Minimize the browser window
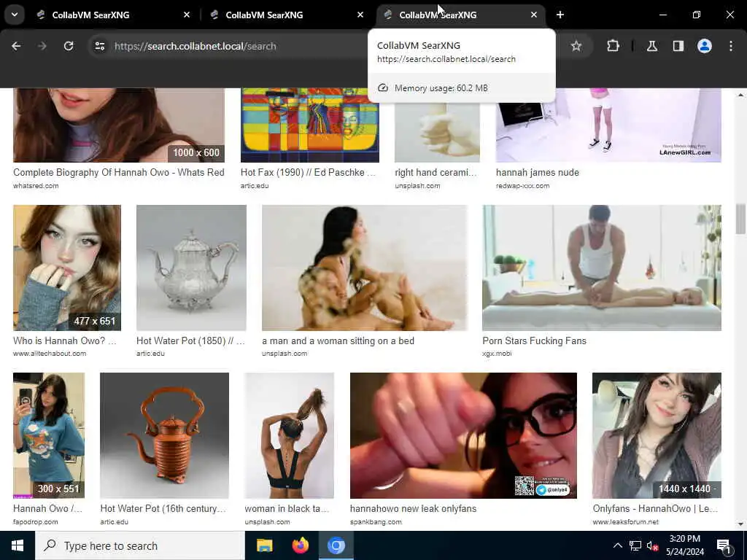 click(x=662, y=15)
